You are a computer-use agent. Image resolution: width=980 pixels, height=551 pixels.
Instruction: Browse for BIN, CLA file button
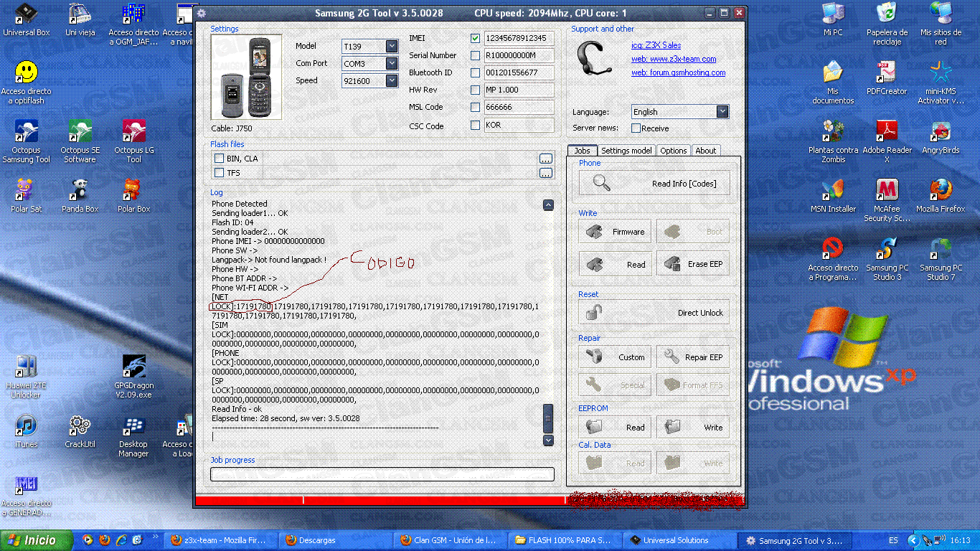pos(546,159)
